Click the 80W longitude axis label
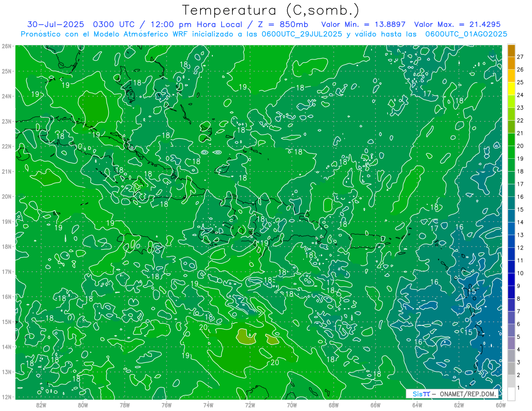 (x=83, y=405)
